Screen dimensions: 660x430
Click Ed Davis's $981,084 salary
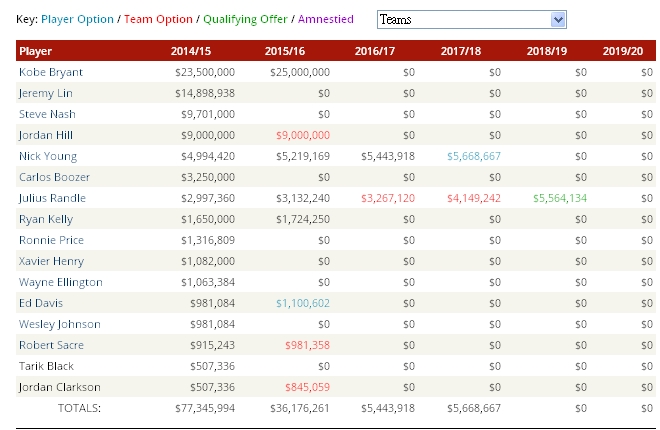point(213,303)
